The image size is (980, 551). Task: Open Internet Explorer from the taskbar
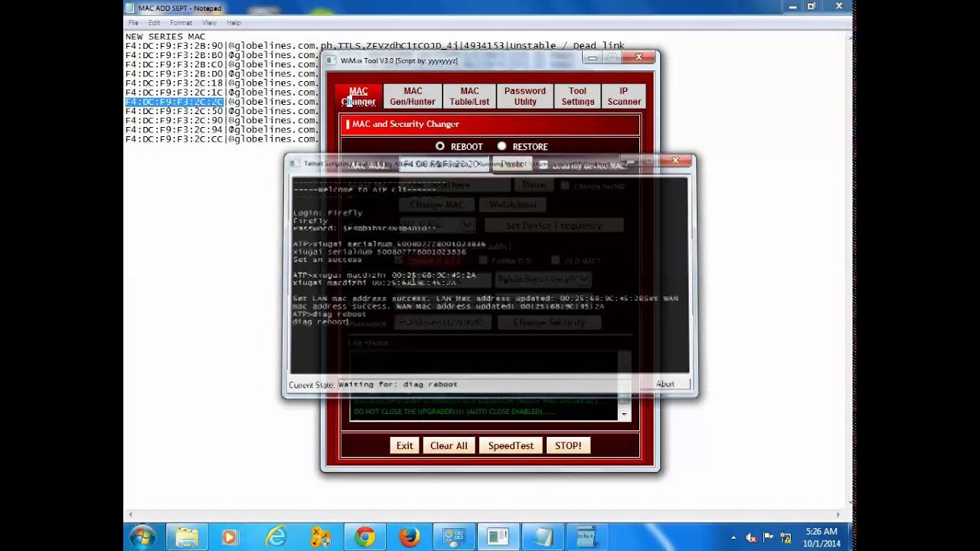coord(276,537)
